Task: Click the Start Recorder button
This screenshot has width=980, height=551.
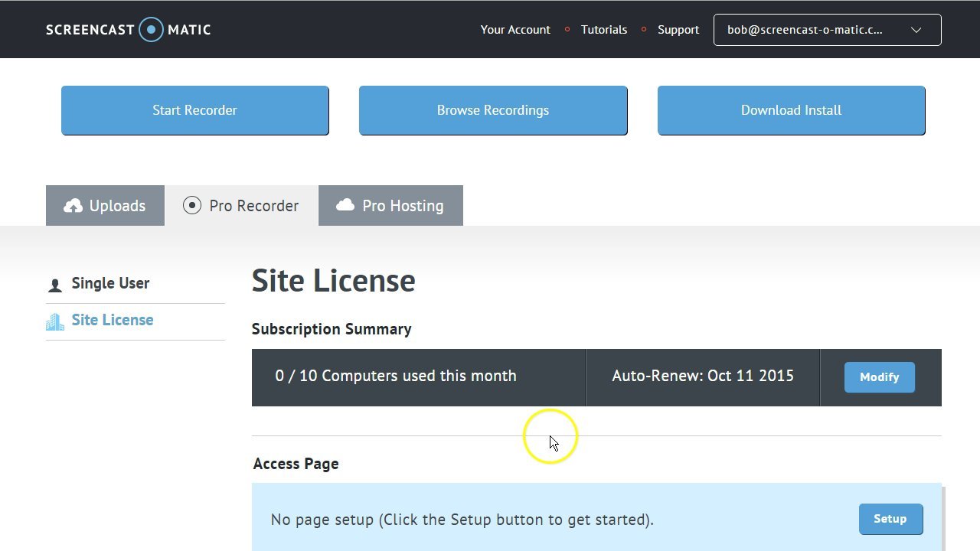Action: point(195,110)
